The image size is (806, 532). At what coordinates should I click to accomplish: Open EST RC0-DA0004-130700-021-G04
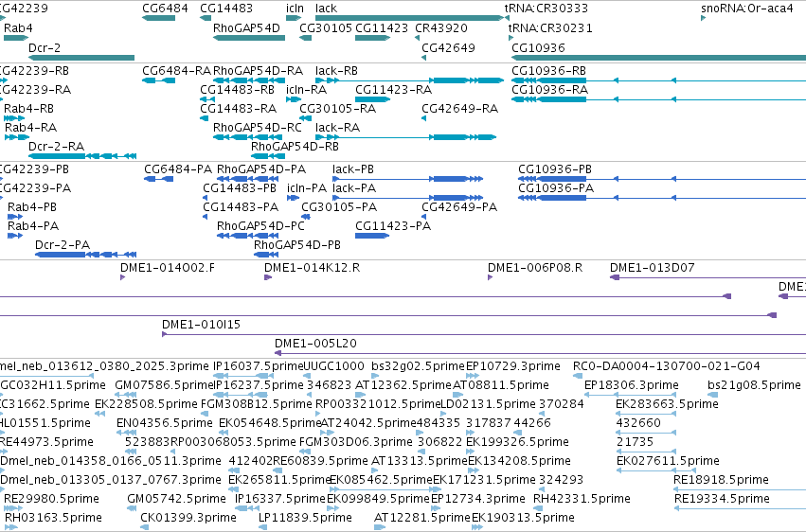[578, 376]
